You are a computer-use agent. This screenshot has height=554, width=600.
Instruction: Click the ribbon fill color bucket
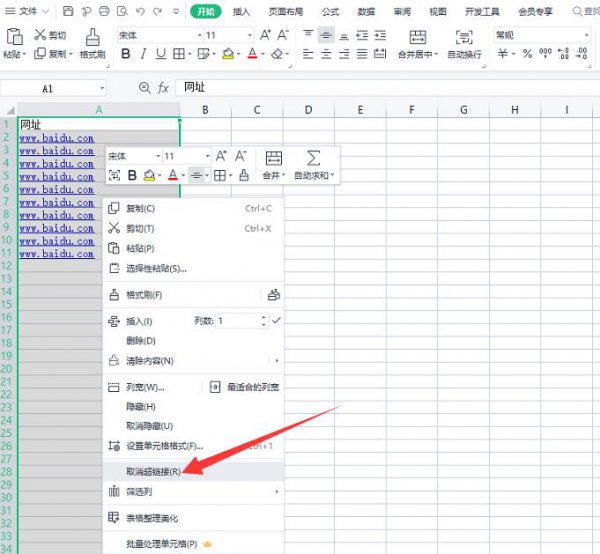pos(228,54)
